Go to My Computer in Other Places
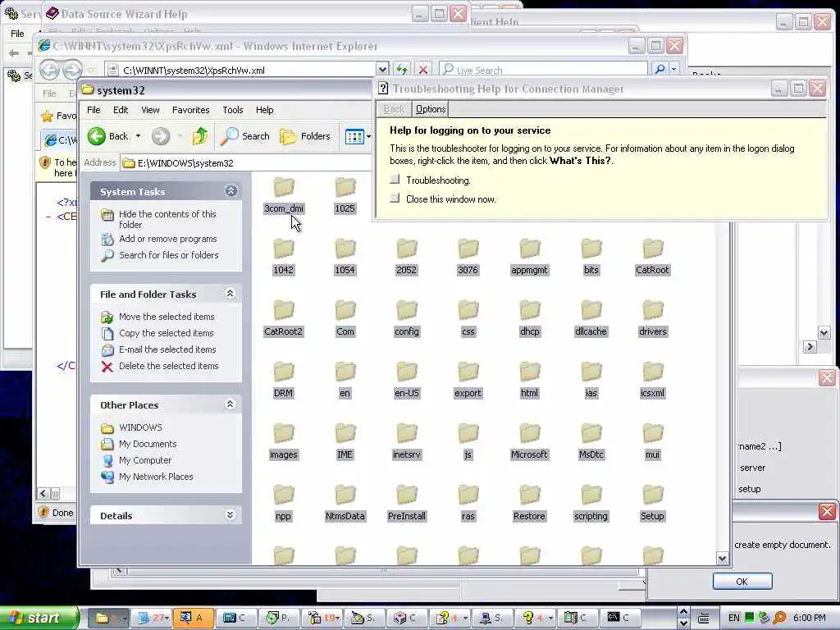840x630 pixels. point(137,460)
